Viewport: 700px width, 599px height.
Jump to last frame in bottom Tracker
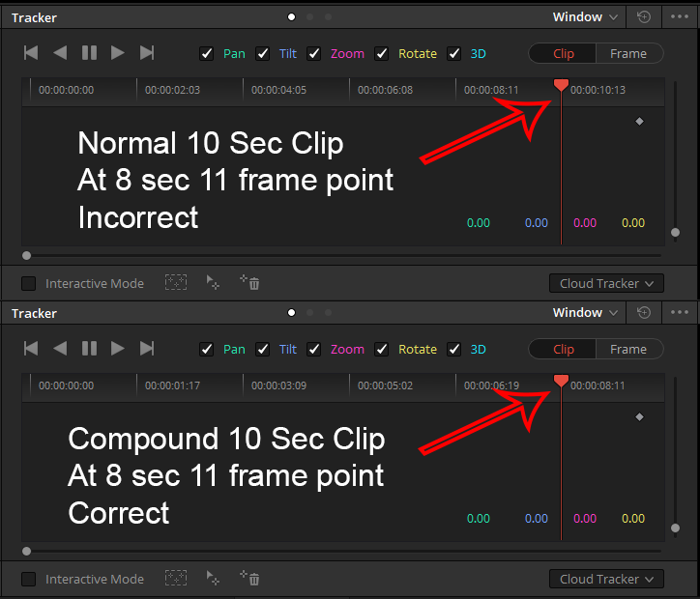[147, 349]
